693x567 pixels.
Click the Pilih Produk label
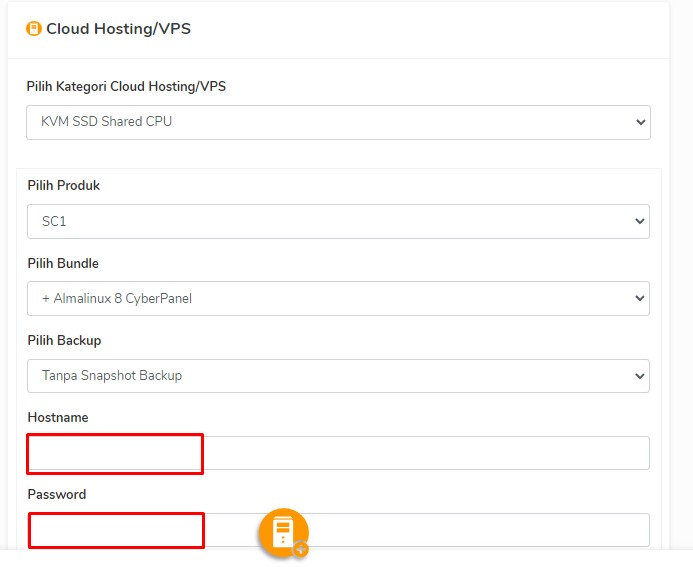click(x=64, y=185)
